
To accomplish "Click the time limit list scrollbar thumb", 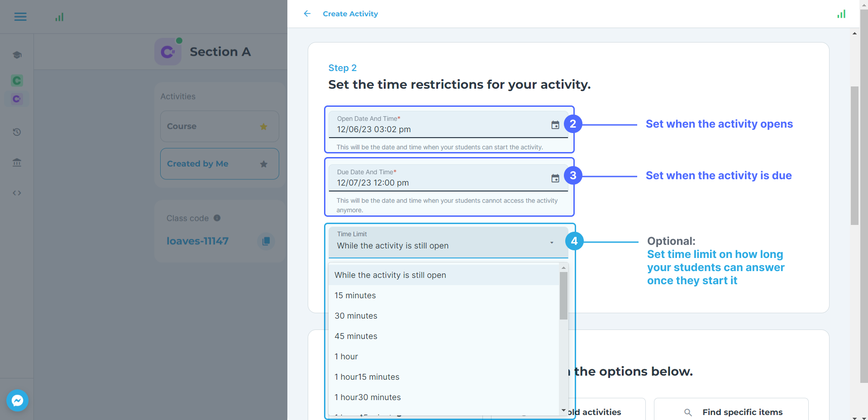I will click(x=563, y=295).
